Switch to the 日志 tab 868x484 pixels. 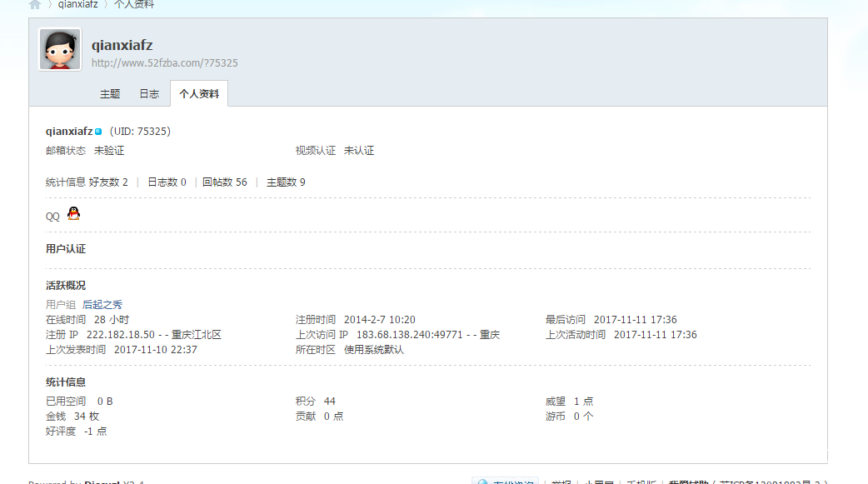click(149, 94)
